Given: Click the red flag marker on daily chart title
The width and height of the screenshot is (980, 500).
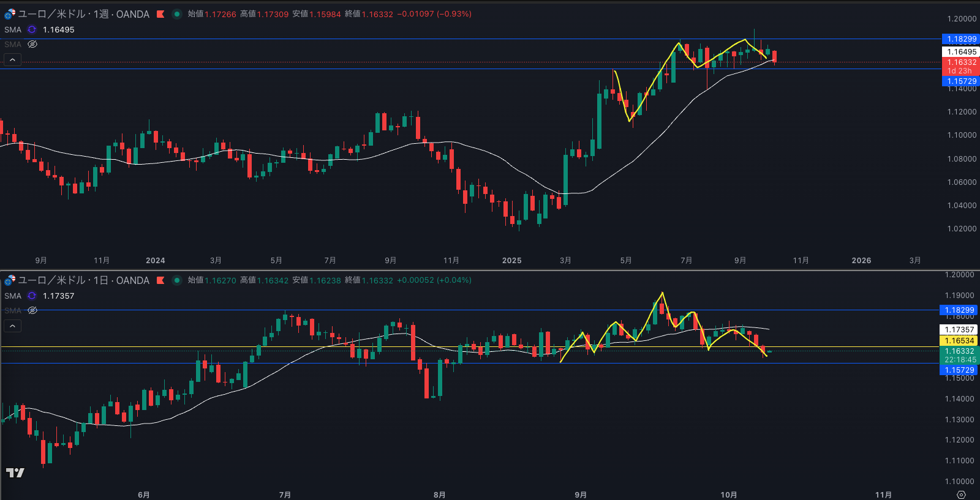Looking at the screenshot, I should [160, 280].
